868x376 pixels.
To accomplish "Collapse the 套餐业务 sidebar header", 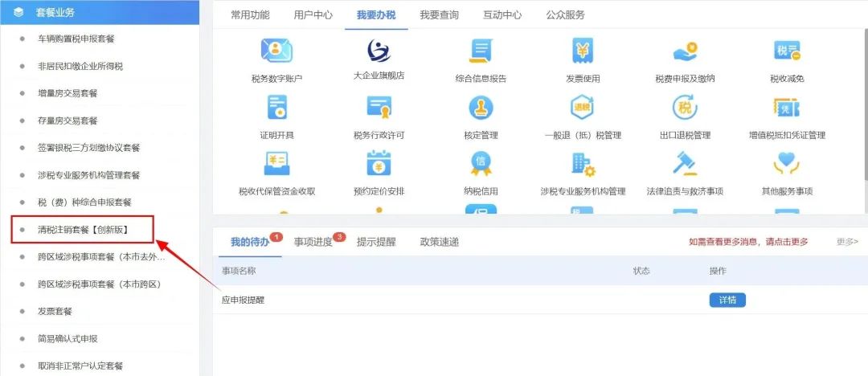I will click(x=100, y=12).
